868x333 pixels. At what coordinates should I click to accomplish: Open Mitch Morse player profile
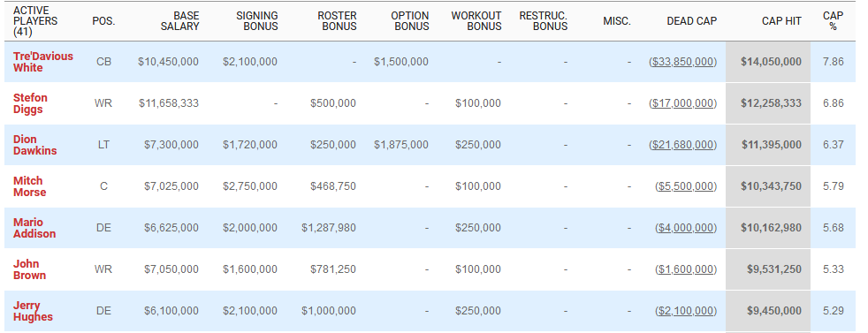coord(30,186)
